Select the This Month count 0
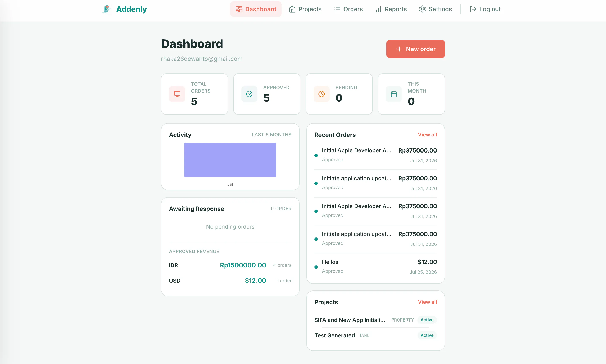This screenshot has height=364, width=606. [x=411, y=101]
